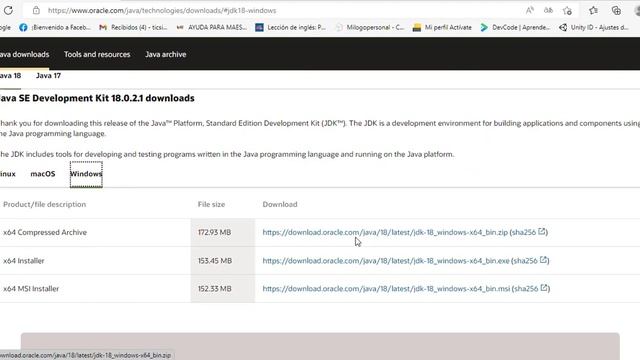Select the Windows platform tab
Screen dimensions: 640x360
pos(86,174)
